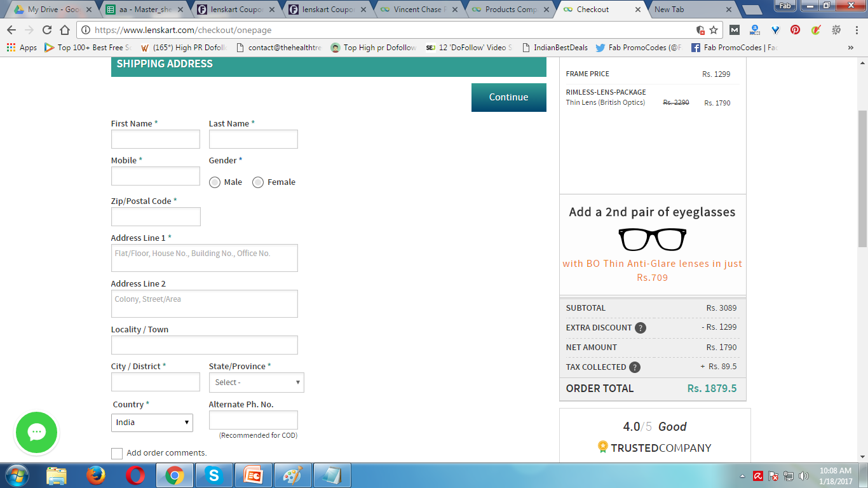Image resolution: width=868 pixels, height=488 pixels.
Task: Go to browser home page icon
Action: (x=64, y=30)
